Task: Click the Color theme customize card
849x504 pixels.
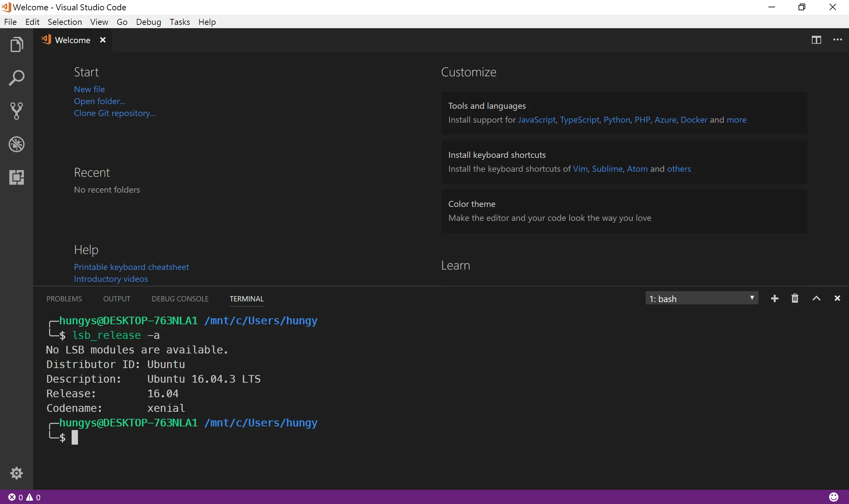Action: pyautogui.click(x=624, y=211)
